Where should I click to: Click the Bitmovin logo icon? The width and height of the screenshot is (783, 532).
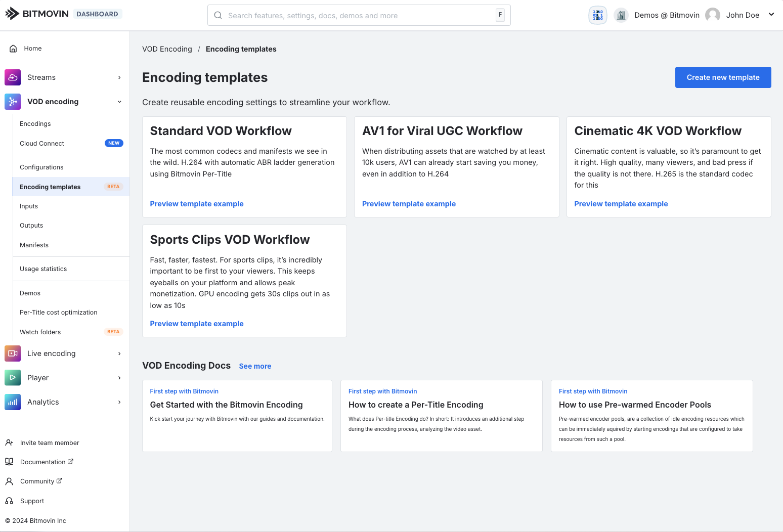[12, 14]
